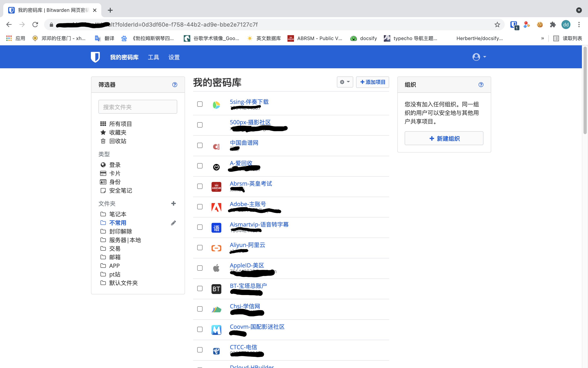The image size is (588, 368).
Task: Edit the 不常用 folder with the pencil icon
Action: tap(174, 223)
